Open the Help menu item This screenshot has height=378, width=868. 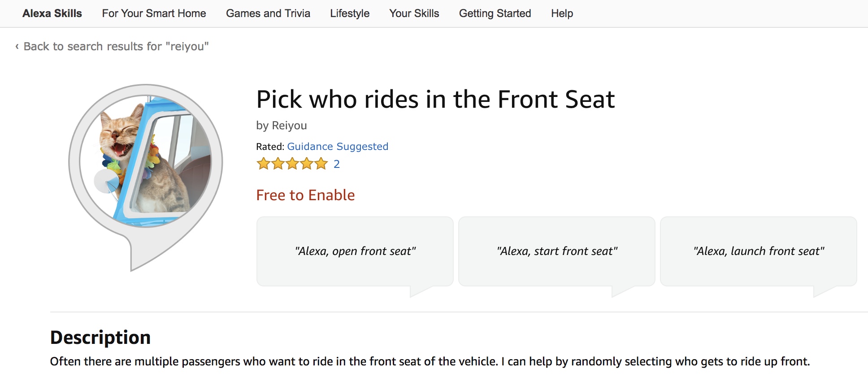tap(562, 13)
